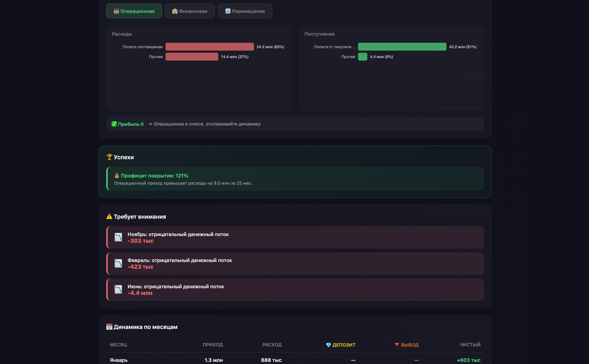This screenshot has height=364, width=589.
Task: Click the calendar icon by Динамика по месяцам
Action: 109,327
